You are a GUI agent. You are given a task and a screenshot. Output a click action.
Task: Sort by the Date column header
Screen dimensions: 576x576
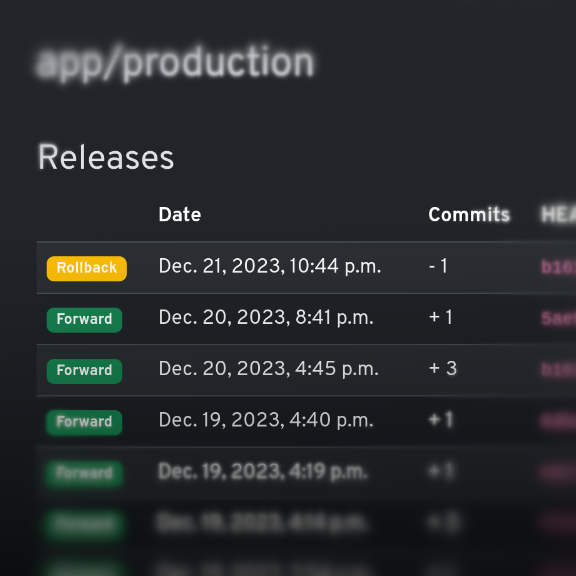180,214
